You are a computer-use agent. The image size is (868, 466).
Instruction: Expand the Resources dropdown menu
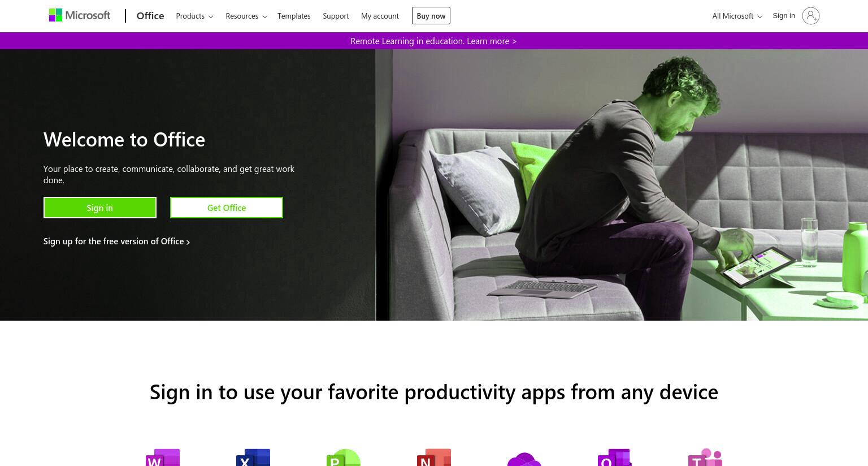click(x=246, y=16)
